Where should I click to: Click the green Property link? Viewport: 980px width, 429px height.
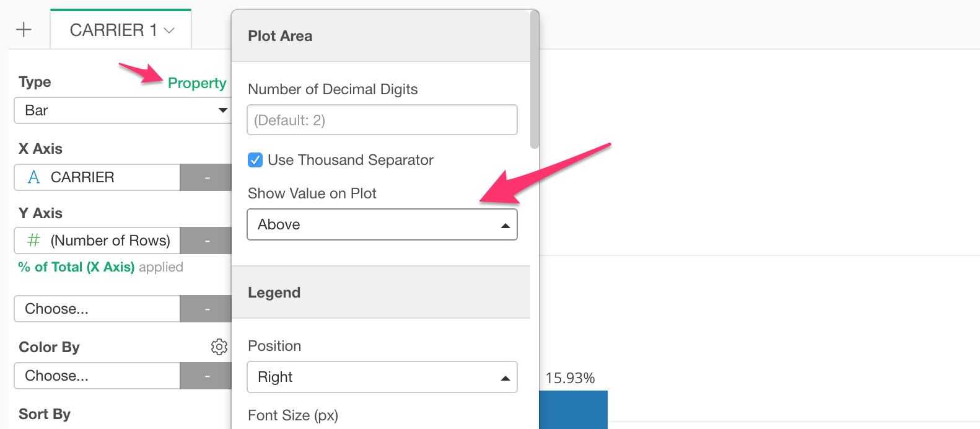pos(197,83)
